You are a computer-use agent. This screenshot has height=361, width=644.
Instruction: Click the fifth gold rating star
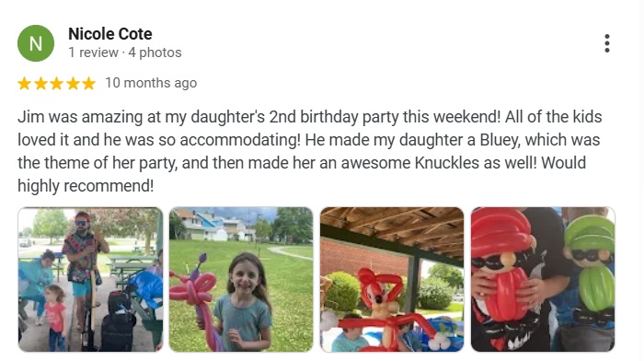(88, 84)
